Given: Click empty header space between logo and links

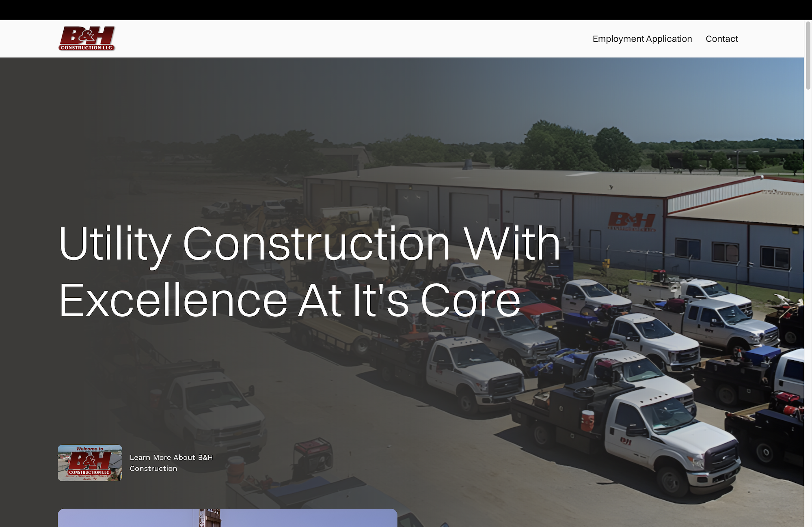Looking at the screenshot, I should click(x=353, y=39).
